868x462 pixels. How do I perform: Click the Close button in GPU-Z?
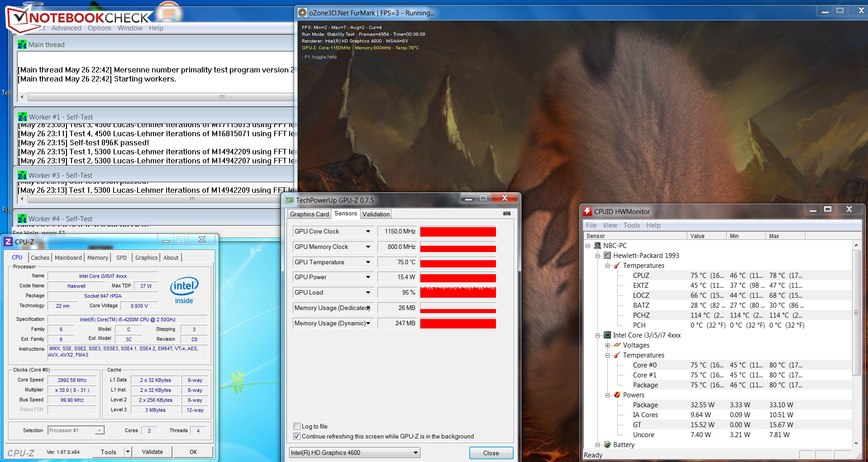(491, 453)
